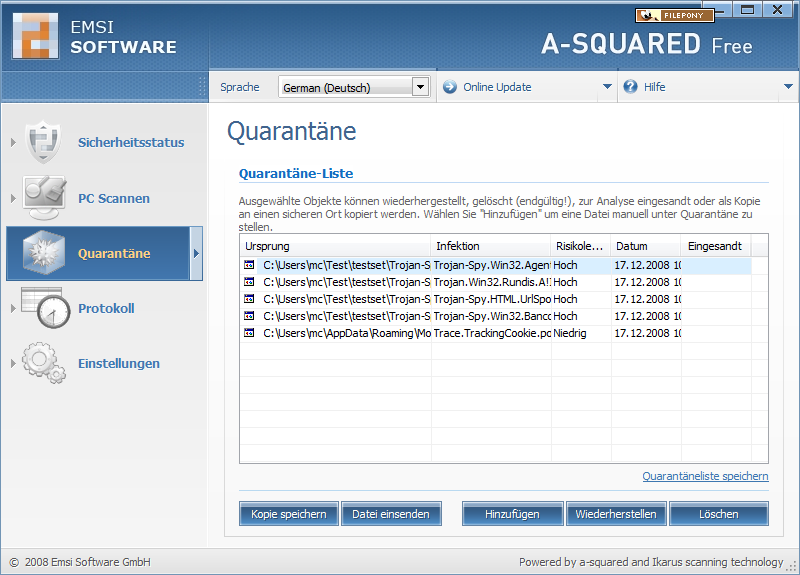Viewport: 800px width, 575px height.
Task: Click the Wiederherstellen button
Action: (616, 514)
